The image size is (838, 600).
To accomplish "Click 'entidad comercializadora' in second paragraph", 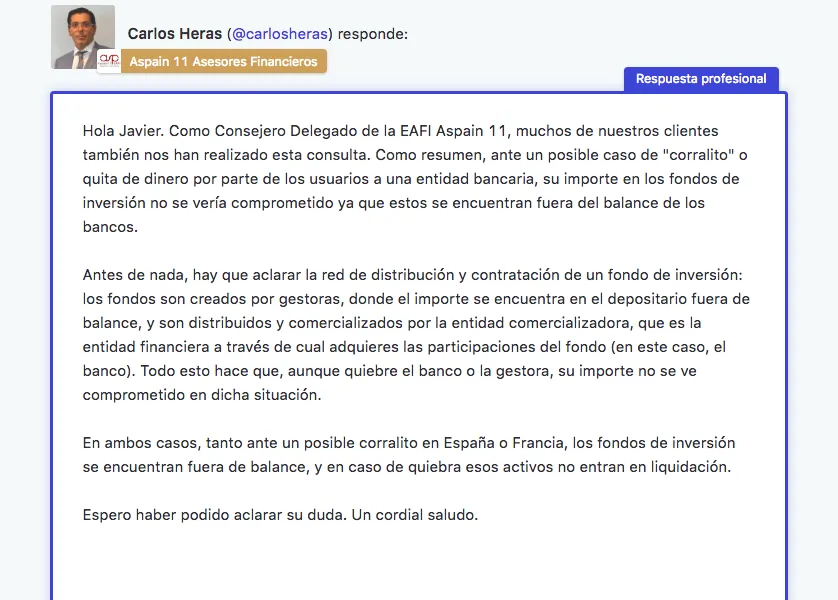I will point(572,323).
